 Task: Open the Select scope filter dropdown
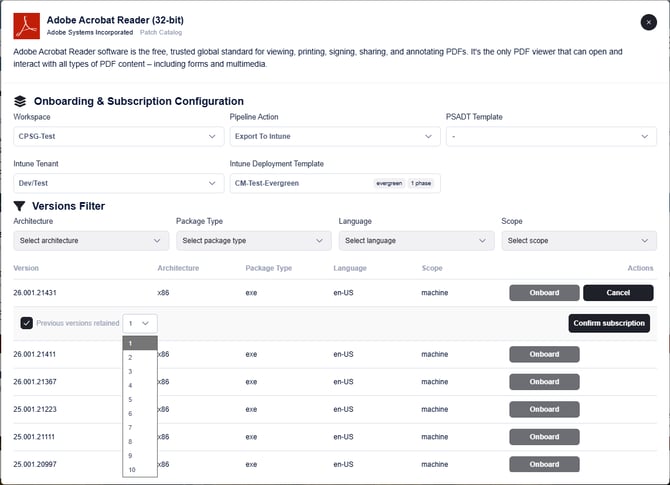tap(579, 241)
